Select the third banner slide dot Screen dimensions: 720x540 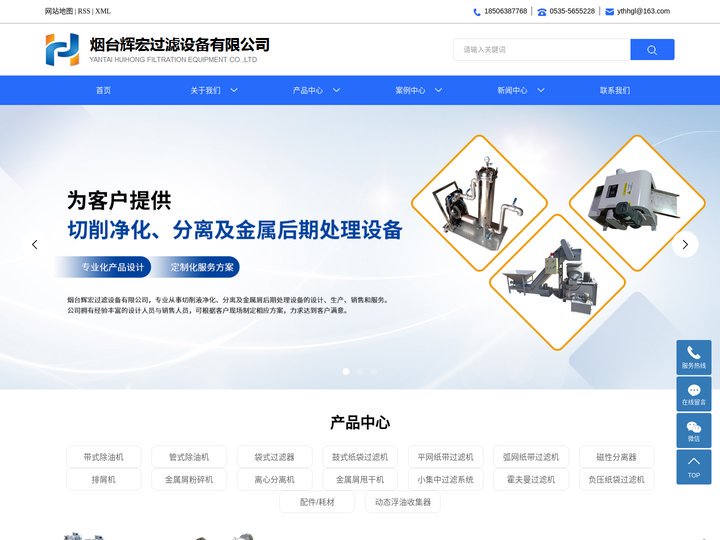[x=374, y=371]
